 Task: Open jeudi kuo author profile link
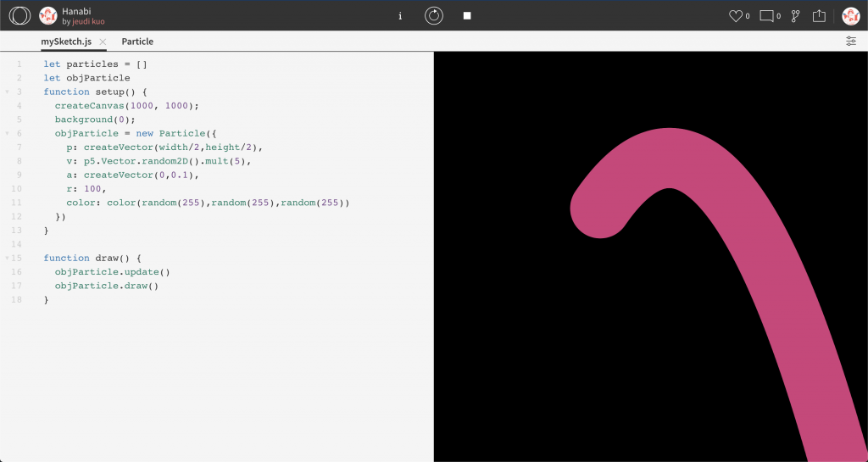click(x=88, y=21)
